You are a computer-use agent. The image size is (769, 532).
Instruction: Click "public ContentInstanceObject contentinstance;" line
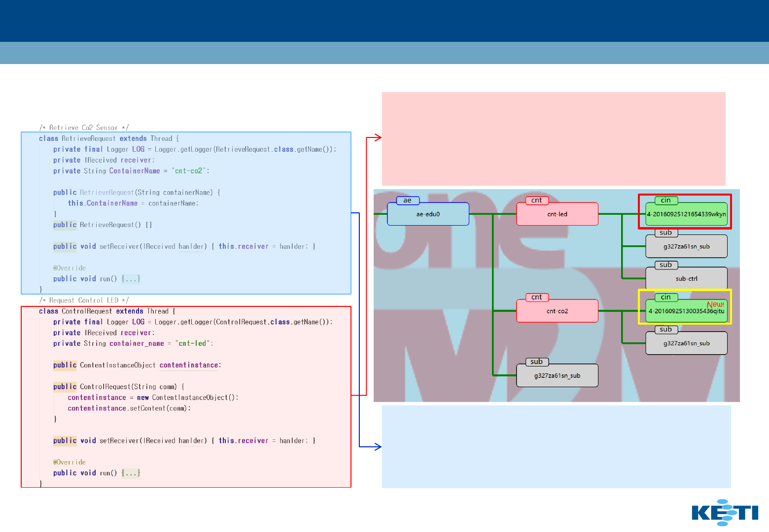[x=137, y=365]
